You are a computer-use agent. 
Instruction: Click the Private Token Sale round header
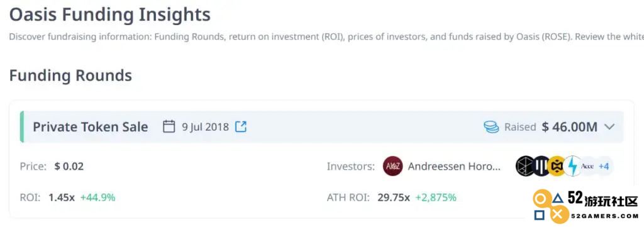coord(321,127)
